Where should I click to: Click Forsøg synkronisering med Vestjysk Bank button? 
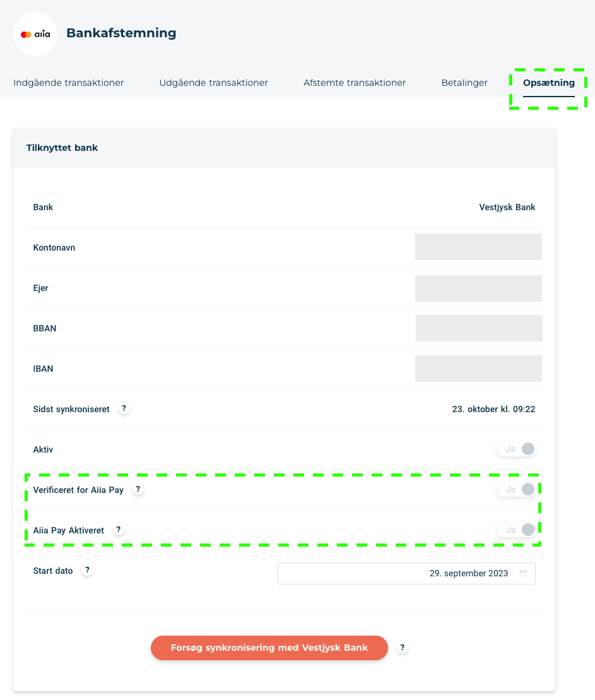269,648
